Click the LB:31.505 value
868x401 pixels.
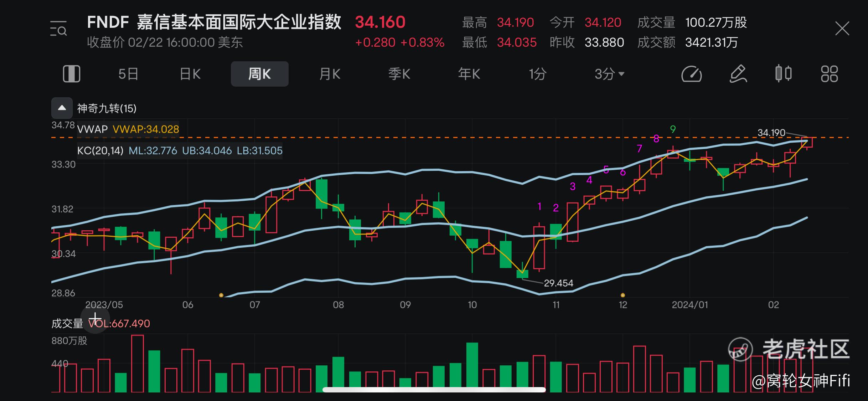259,150
